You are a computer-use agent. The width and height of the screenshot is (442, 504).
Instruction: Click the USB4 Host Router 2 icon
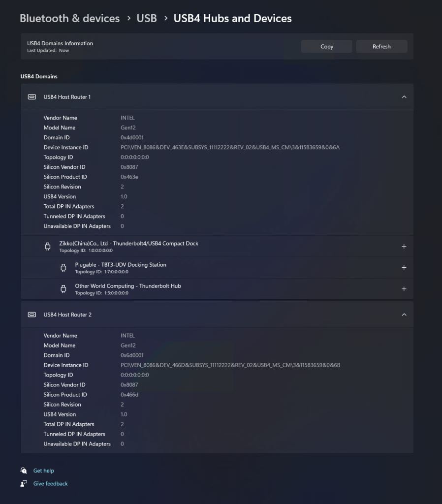[32, 315]
